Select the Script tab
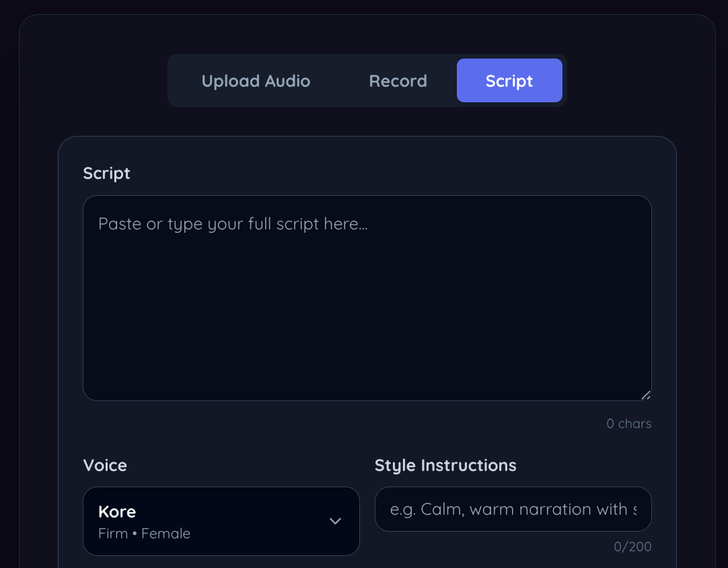 tap(509, 81)
